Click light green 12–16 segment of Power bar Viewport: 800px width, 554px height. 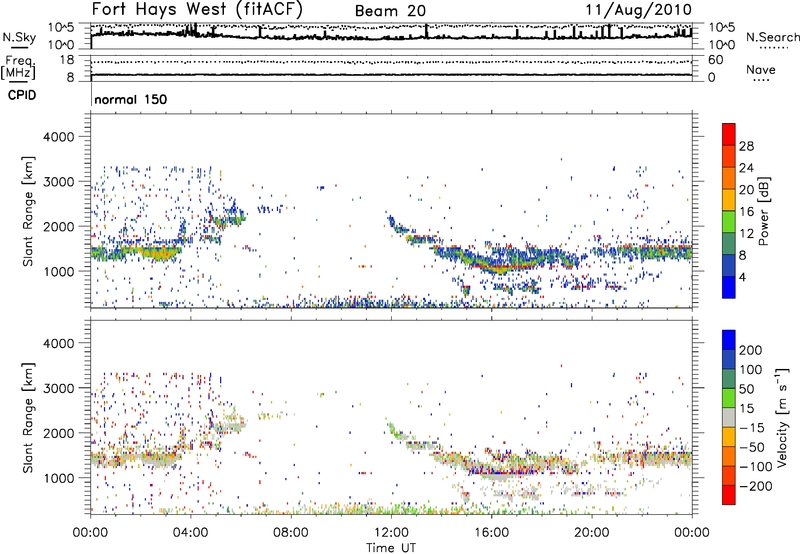[x=729, y=222]
